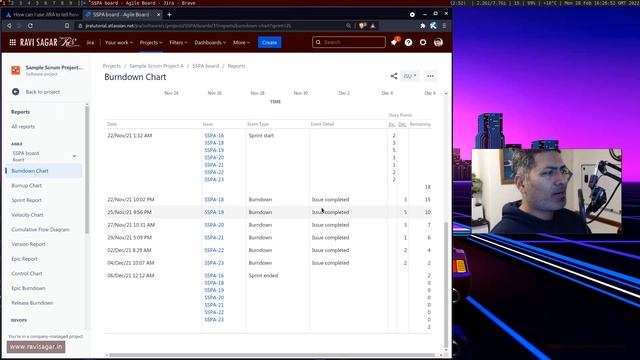Expand the Filters dropdown

[178, 42]
